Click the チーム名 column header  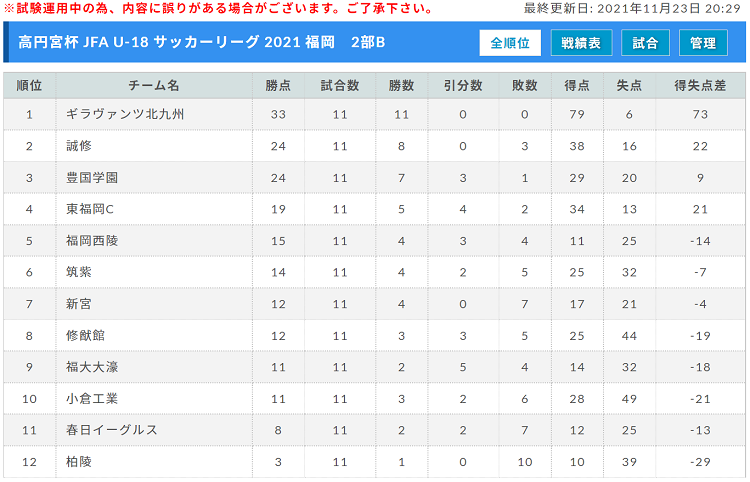154,86
